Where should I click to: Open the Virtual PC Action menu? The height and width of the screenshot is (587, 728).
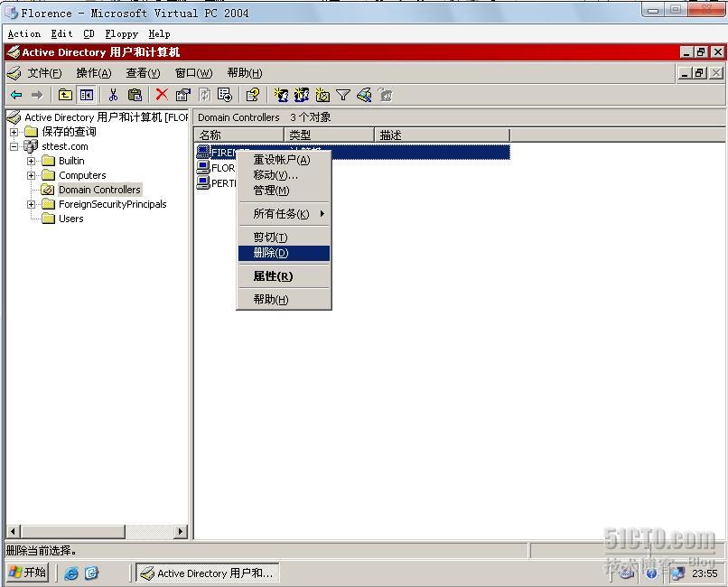point(24,34)
